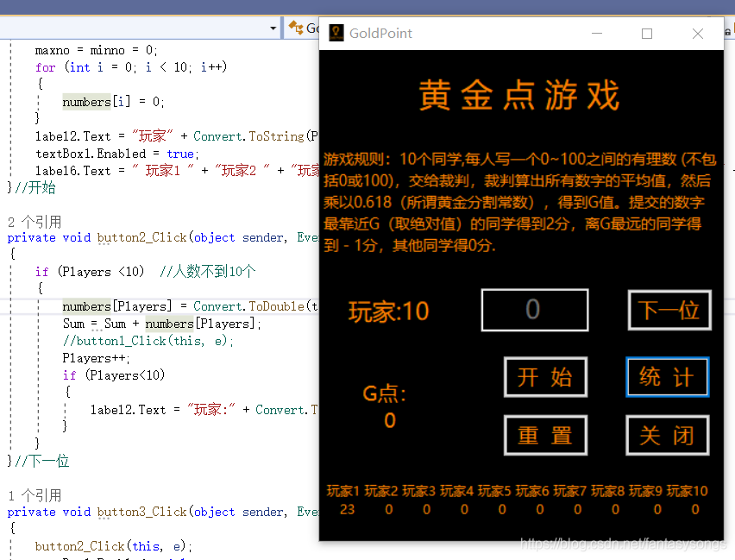Click the 'maxno = minno = 0;' code line
Screen dimensions: 735x560
[96, 50]
